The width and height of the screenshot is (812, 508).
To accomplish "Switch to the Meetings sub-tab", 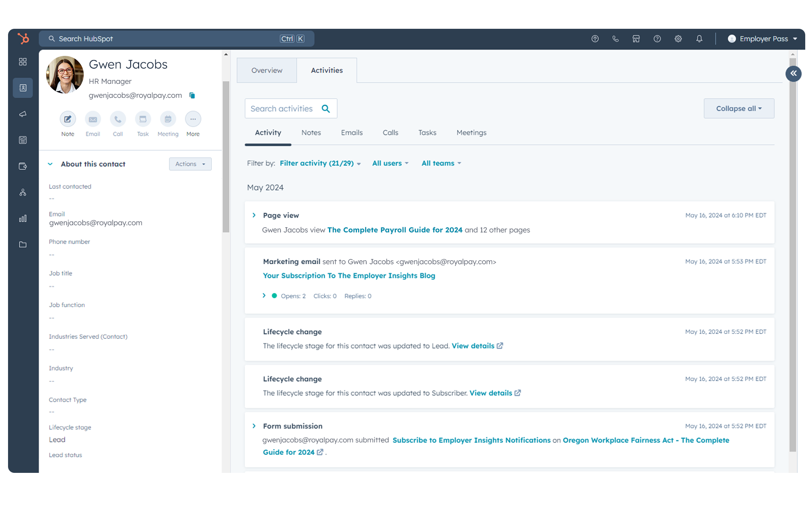I will pyautogui.click(x=472, y=133).
